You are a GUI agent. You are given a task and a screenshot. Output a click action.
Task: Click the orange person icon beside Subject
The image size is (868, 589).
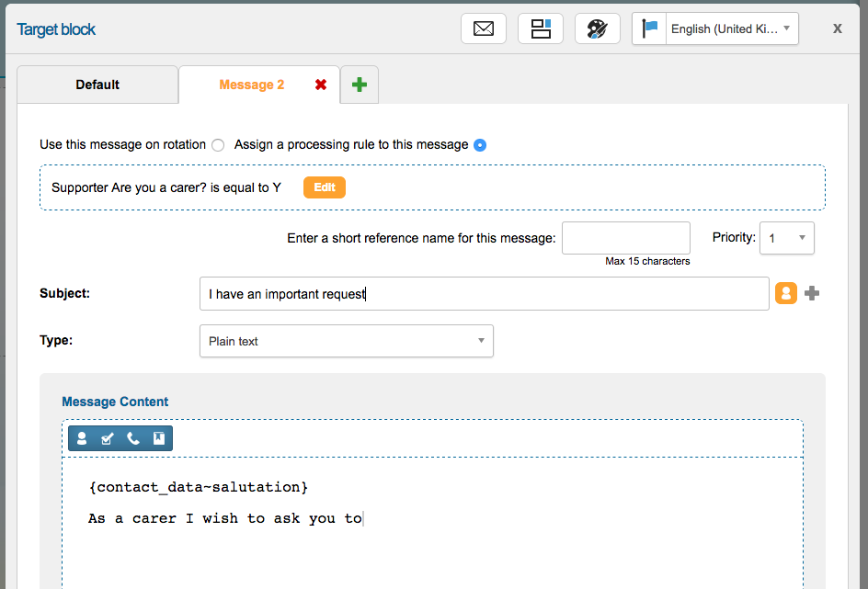[786, 293]
